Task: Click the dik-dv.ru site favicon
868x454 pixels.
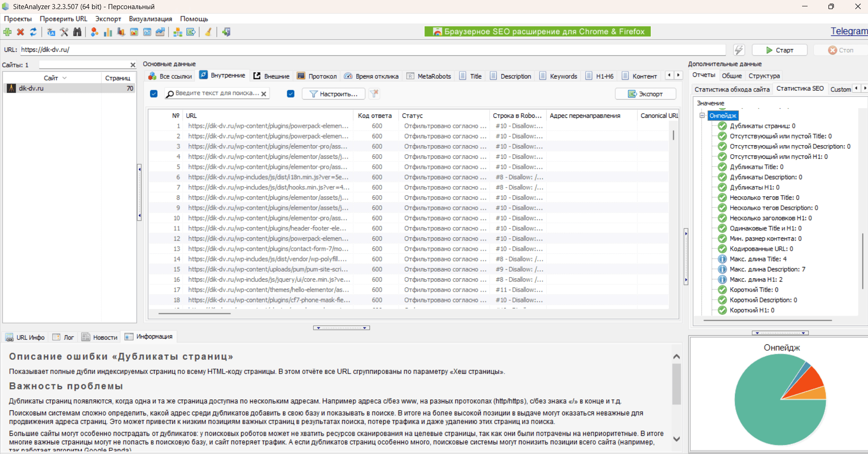Action: coord(12,88)
